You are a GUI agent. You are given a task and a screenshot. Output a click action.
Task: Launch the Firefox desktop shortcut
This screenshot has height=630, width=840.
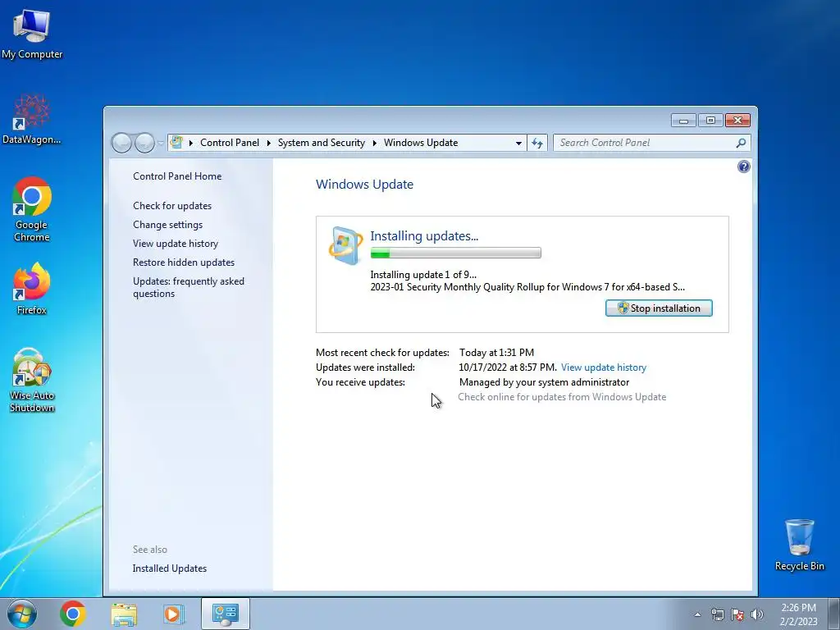tap(32, 288)
